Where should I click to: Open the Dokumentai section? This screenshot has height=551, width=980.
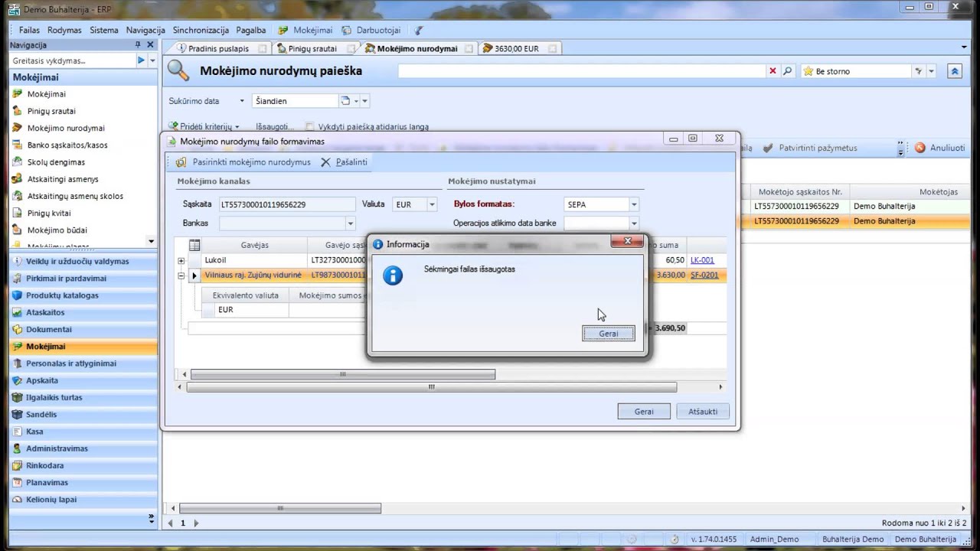(83, 329)
